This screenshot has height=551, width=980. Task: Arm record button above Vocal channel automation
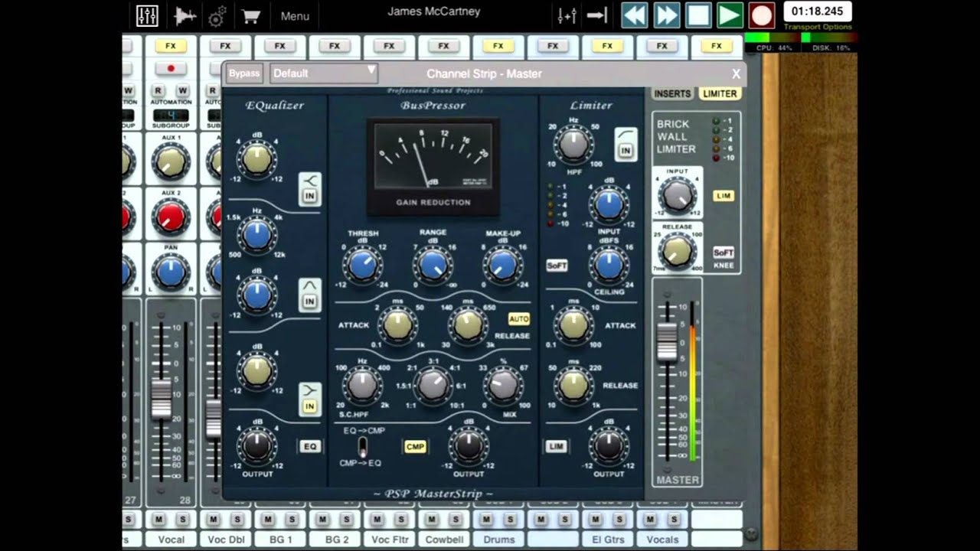click(171, 68)
